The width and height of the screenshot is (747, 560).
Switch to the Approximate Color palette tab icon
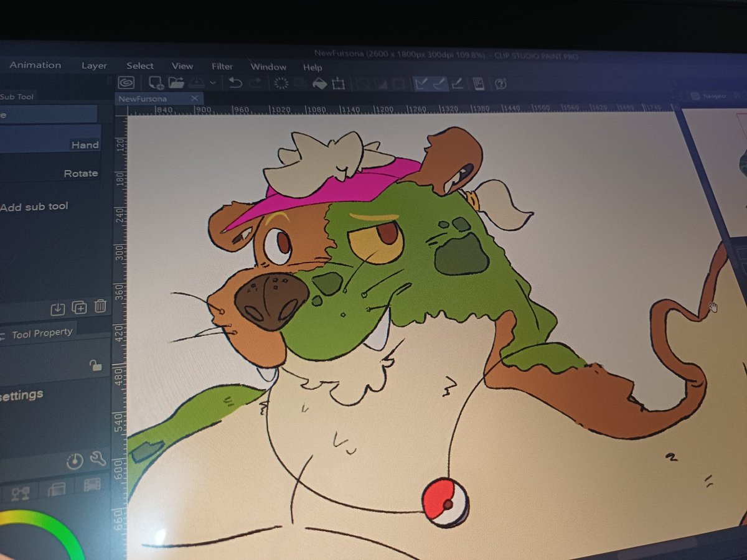pos(93,485)
